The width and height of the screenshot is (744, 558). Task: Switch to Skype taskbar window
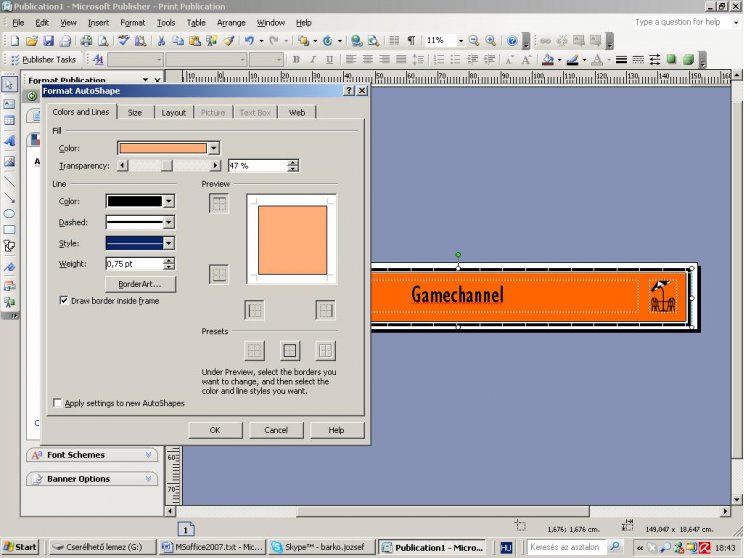click(322, 547)
